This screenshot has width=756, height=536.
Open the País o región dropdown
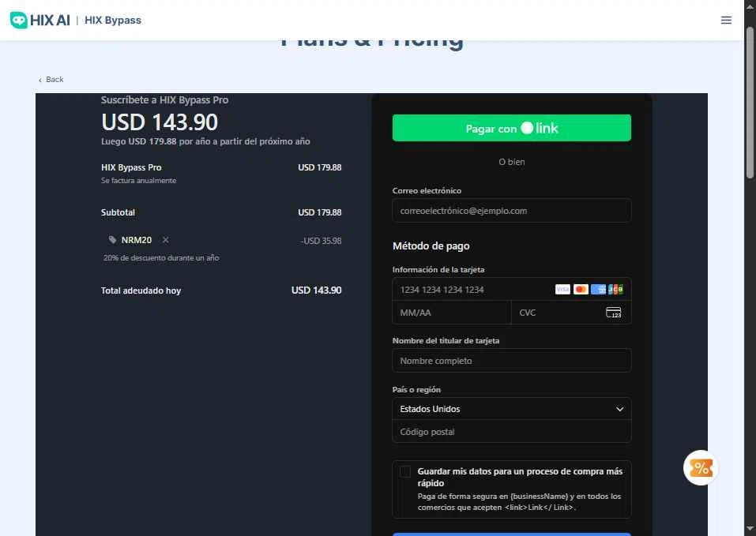point(512,409)
